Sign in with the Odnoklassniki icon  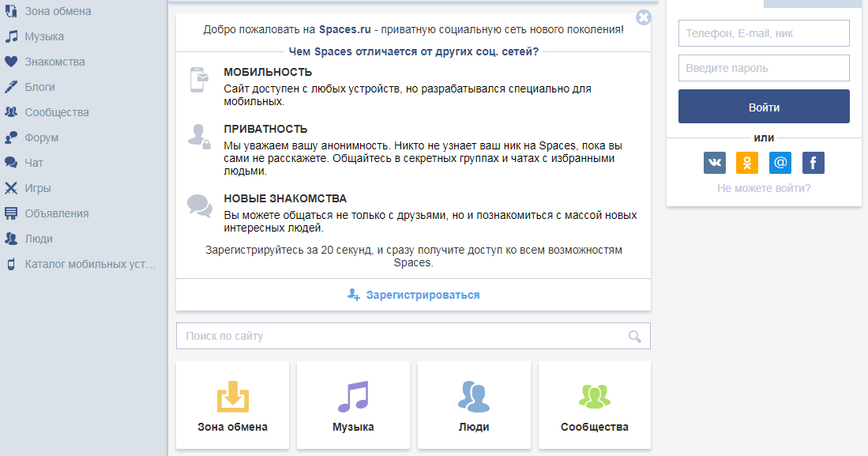(747, 163)
